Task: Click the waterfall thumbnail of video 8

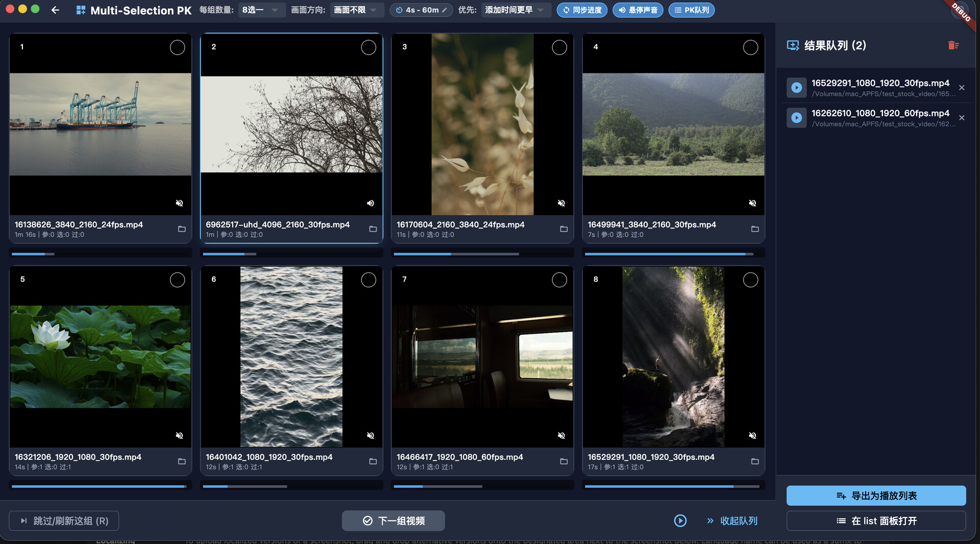Action: point(673,357)
